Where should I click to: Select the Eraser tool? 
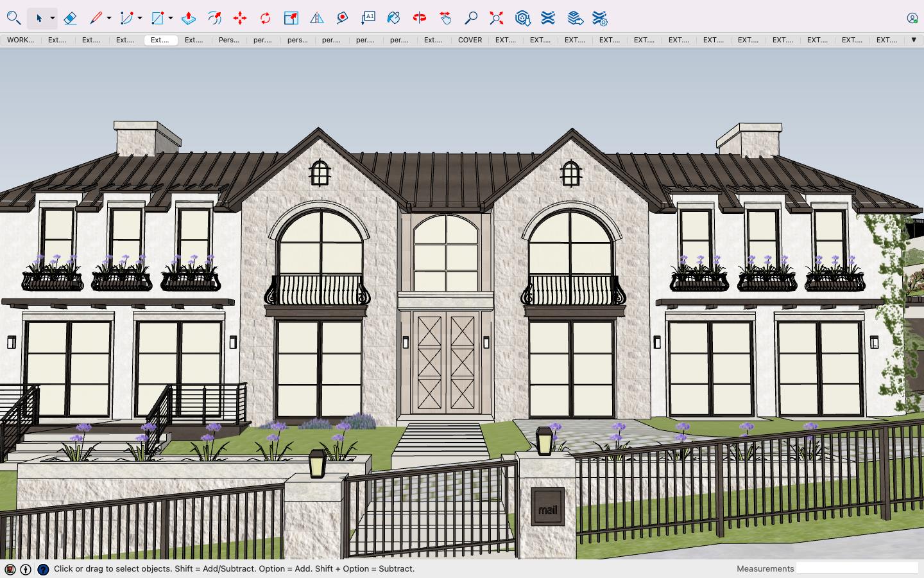[x=71, y=18]
